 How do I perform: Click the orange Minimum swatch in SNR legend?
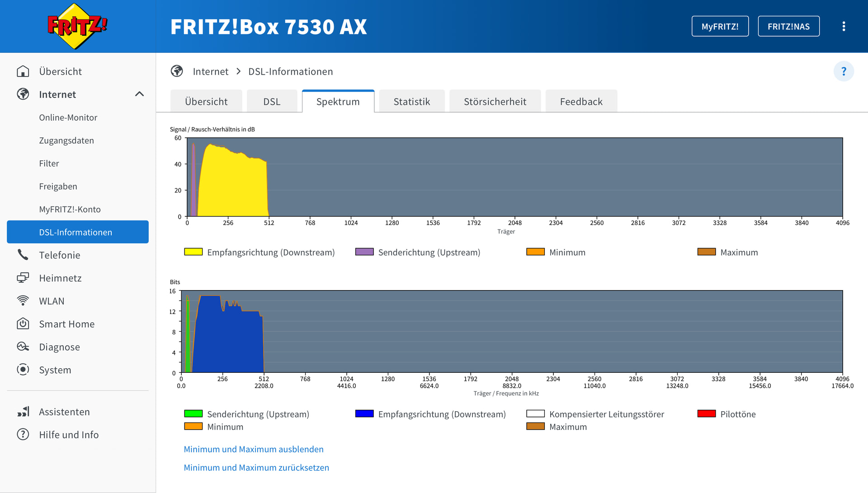pyautogui.click(x=535, y=252)
